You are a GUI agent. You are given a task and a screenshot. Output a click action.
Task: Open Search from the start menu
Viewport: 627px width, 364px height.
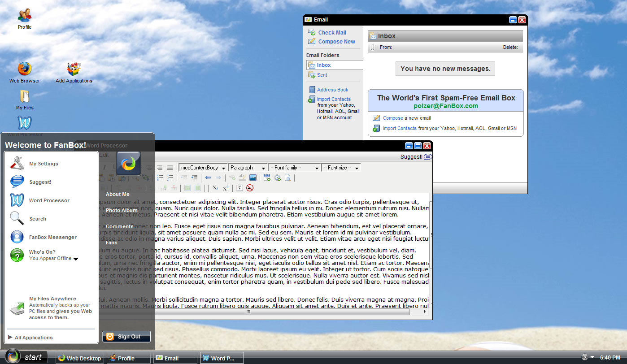click(28, 219)
